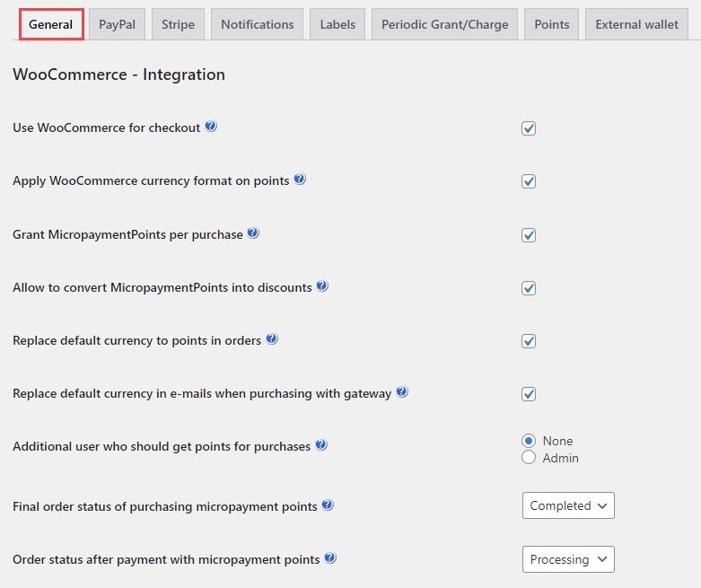This screenshot has width=701, height=588.
Task: Switch to Periodic Grant/Charge tab
Action: pyautogui.click(x=445, y=24)
